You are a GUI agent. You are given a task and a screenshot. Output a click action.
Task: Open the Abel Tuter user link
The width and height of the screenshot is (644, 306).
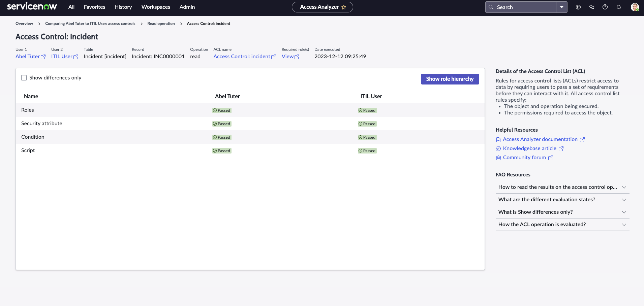[28, 57]
